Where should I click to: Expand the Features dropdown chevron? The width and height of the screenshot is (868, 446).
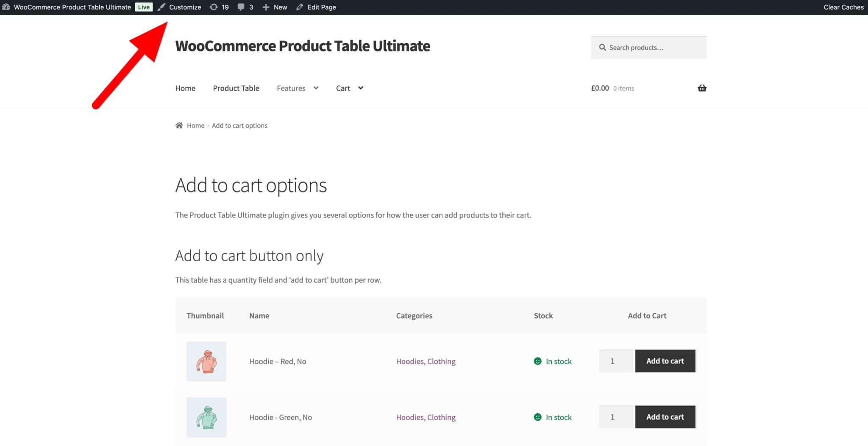[316, 88]
